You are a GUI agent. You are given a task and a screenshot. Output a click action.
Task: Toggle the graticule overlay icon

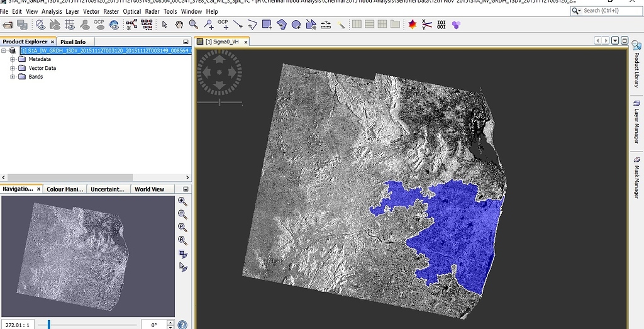[69, 25]
